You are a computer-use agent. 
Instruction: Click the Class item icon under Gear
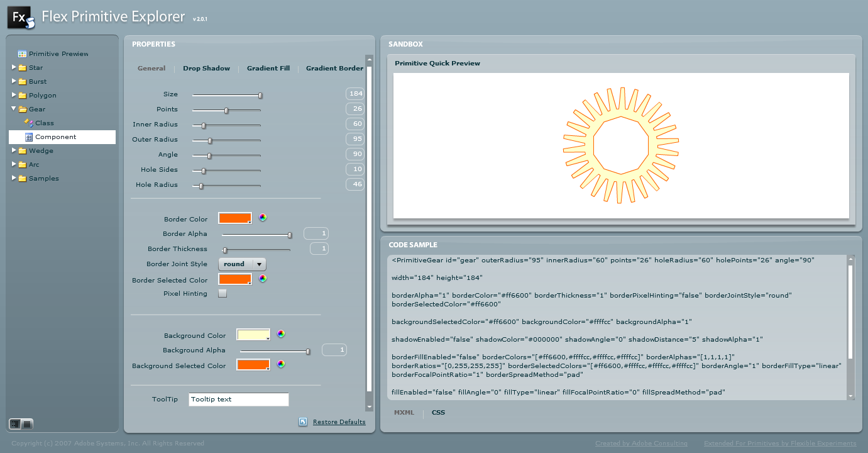[x=29, y=123]
